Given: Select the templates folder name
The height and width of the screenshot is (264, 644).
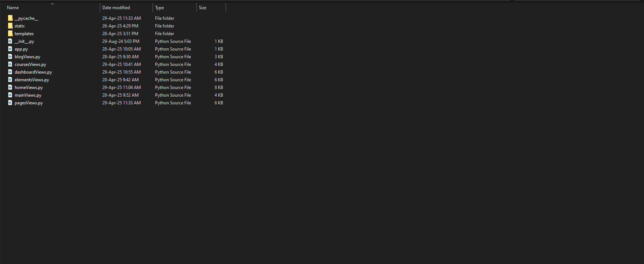Looking at the screenshot, I should tap(24, 34).
